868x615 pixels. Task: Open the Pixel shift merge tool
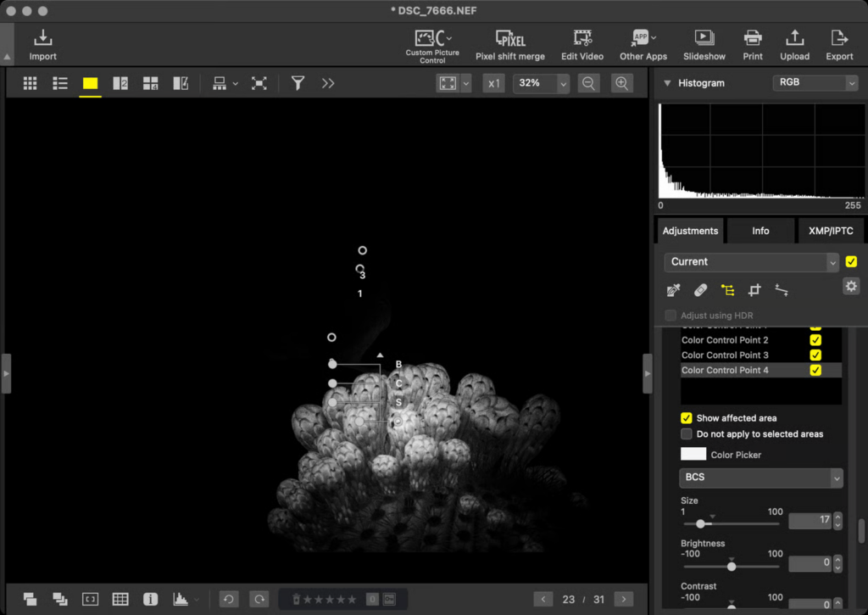510,44
